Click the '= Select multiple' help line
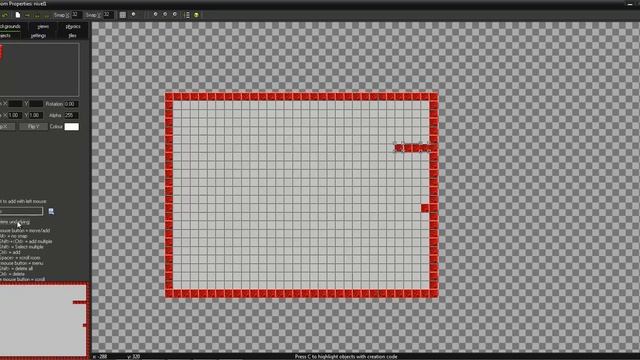640x360 pixels. coord(22,247)
